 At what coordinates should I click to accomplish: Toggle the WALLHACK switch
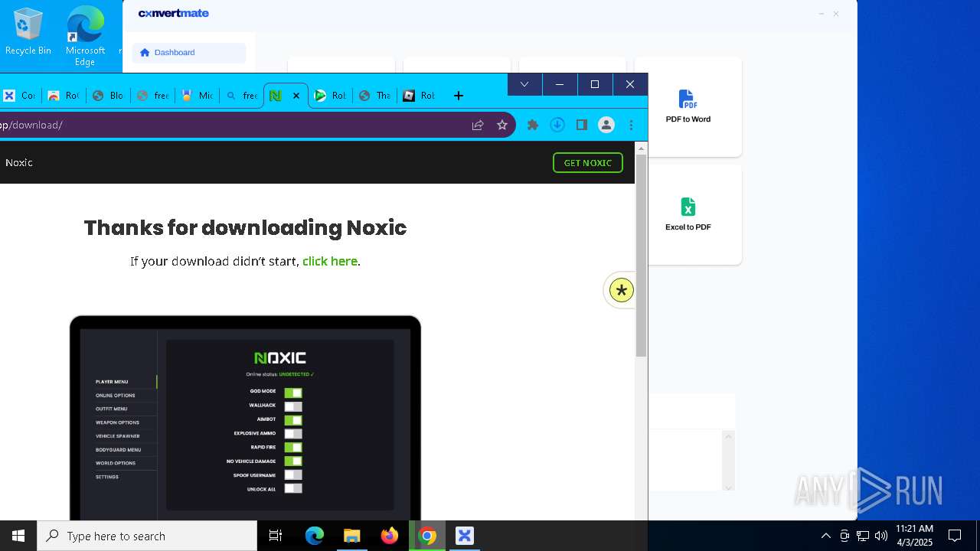coord(293,406)
